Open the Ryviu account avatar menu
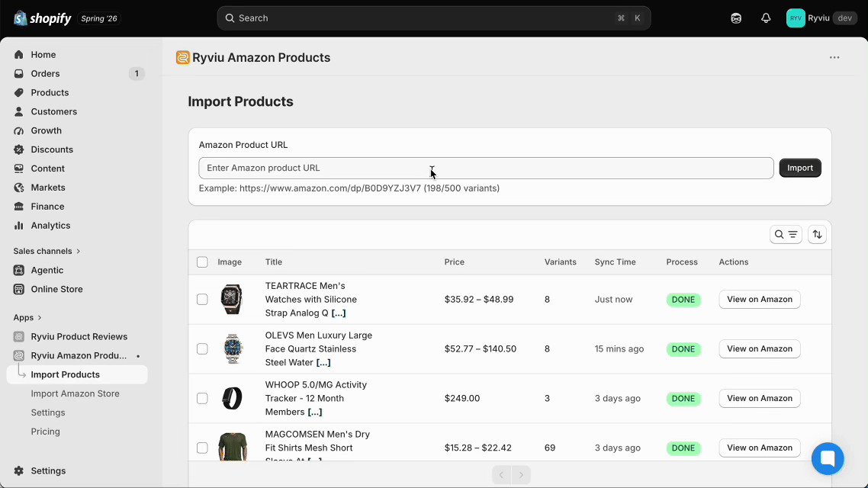Screen dimensions: 868x488 (796, 18)
